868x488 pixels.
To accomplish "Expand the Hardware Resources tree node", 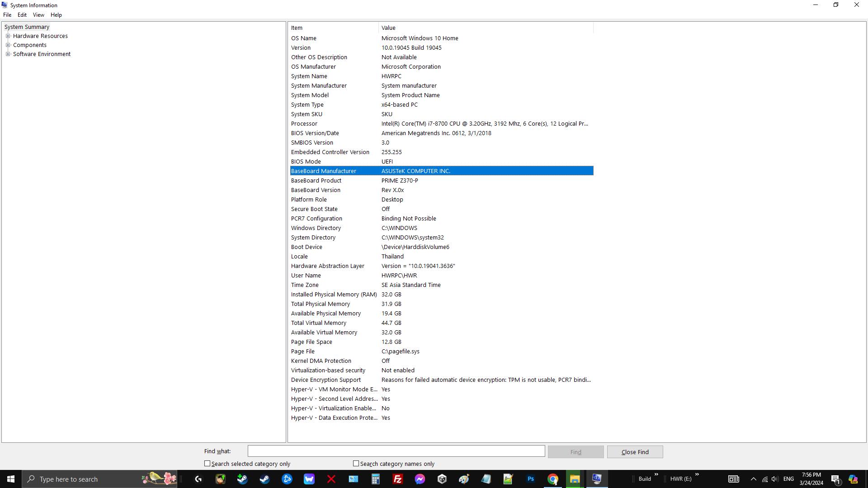I will 8,36.
